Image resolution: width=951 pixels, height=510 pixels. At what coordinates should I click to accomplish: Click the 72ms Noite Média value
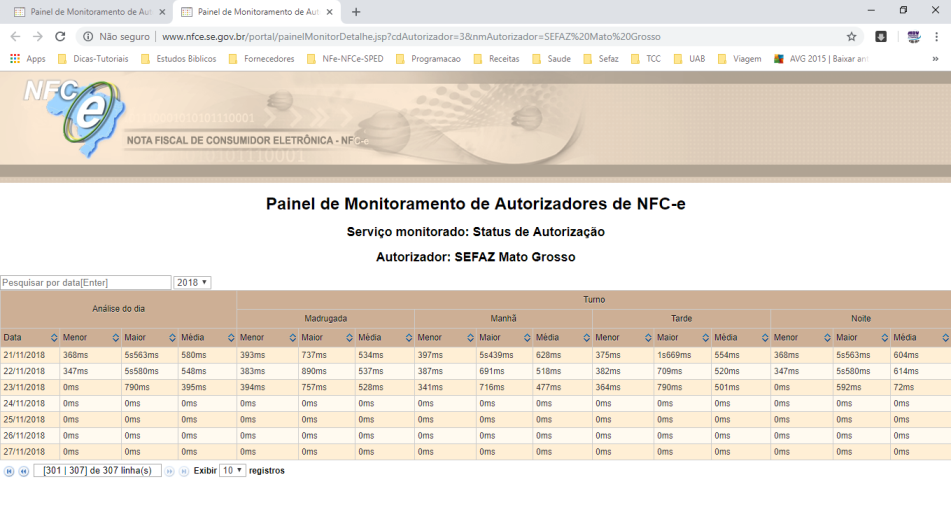point(904,387)
